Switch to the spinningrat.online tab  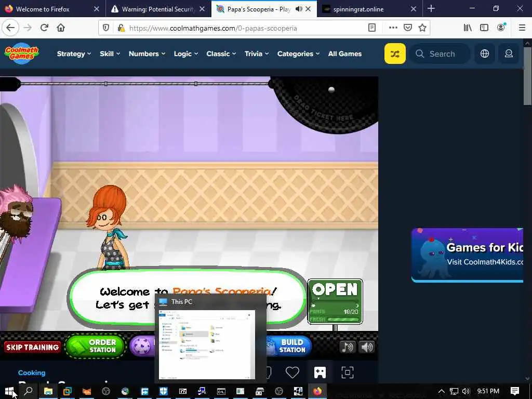(x=358, y=9)
